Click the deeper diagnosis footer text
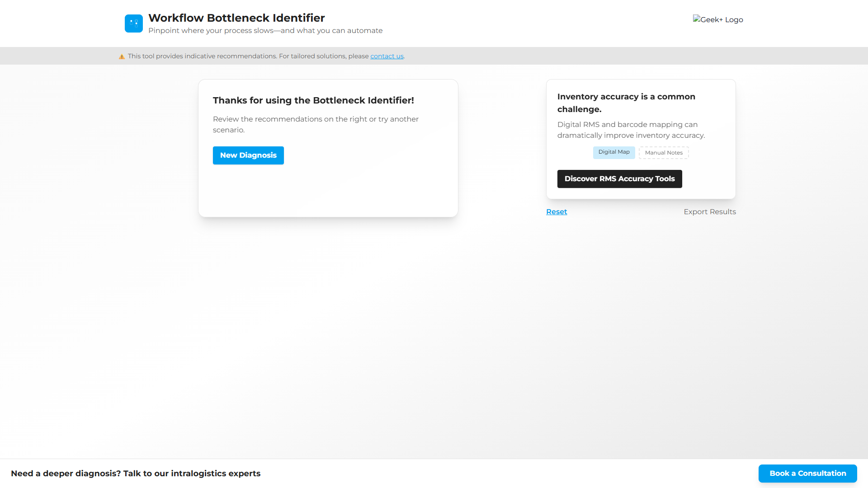The width and height of the screenshot is (868, 488). [136, 473]
